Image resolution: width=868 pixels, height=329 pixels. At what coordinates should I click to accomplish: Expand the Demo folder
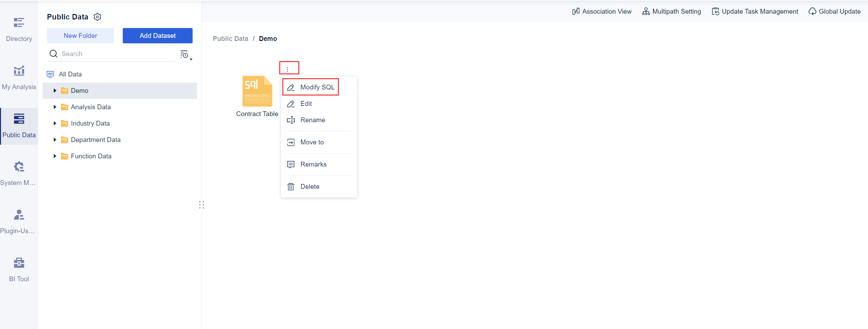(55, 90)
